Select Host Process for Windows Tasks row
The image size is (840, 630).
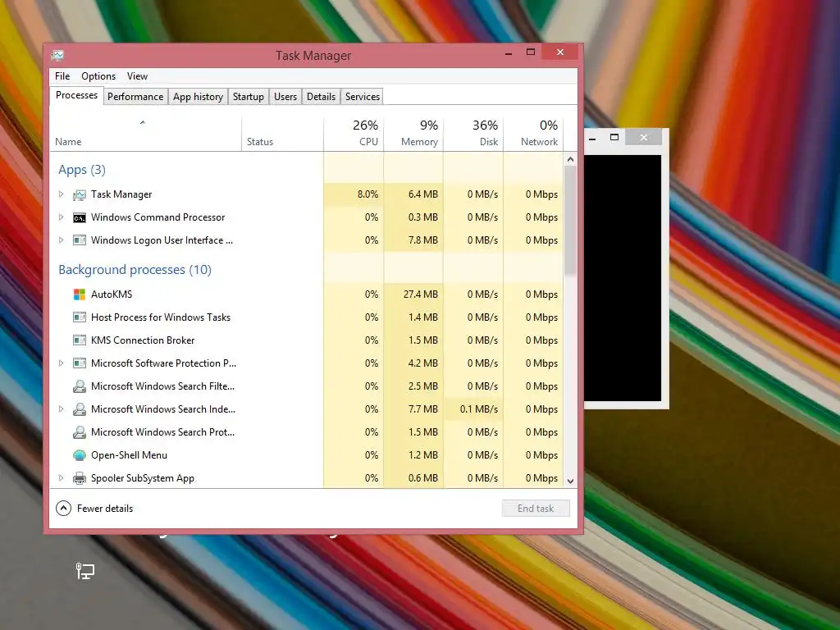tap(307, 317)
